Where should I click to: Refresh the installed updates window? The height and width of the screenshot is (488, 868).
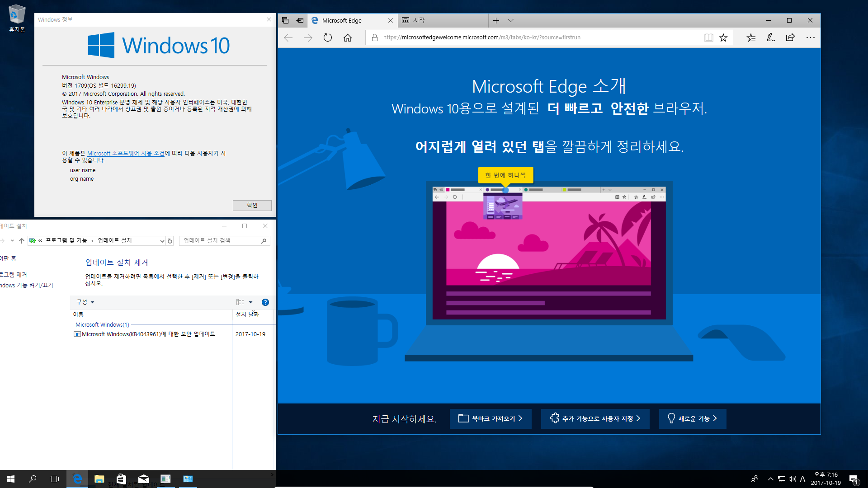tap(170, 241)
